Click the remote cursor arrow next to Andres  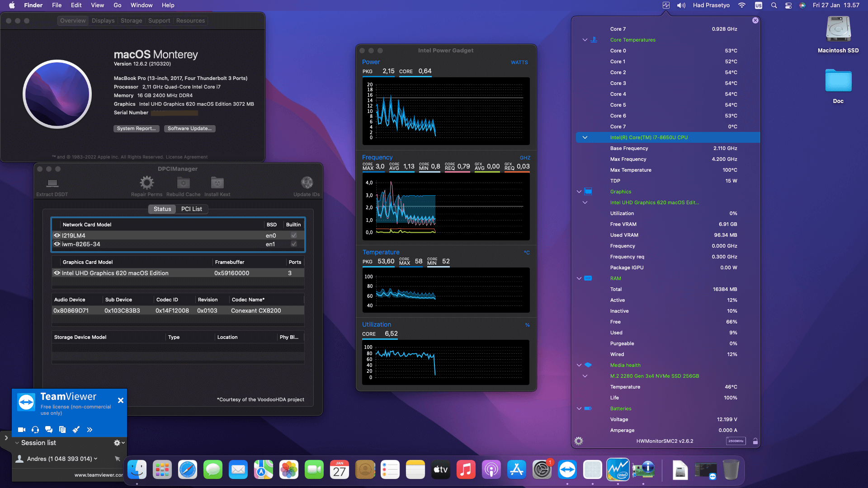tap(118, 459)
